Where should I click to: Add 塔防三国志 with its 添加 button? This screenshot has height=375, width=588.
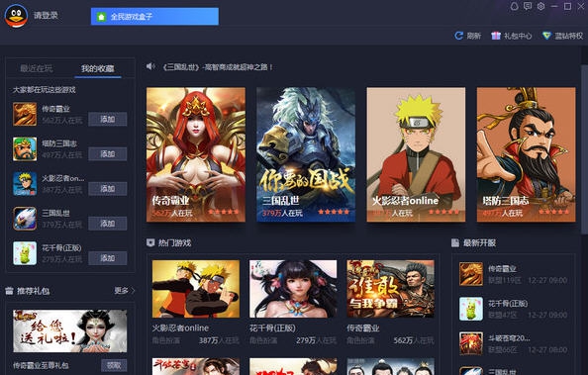point(108,153)
